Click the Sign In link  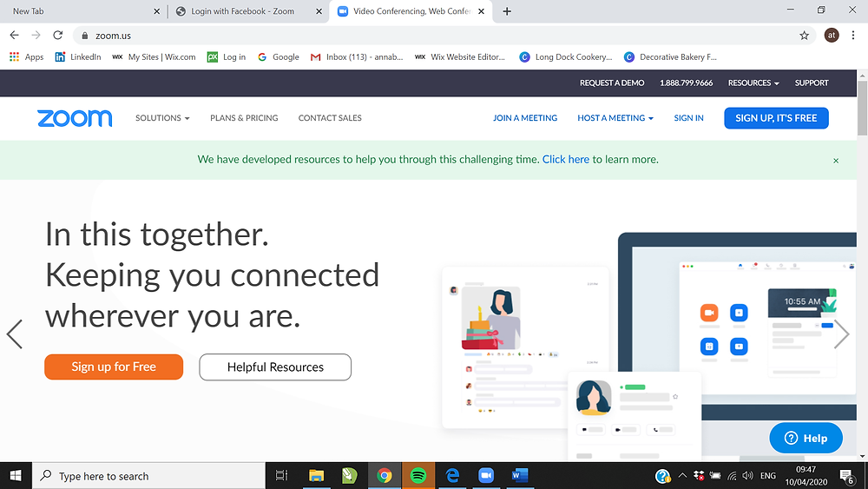(688, 118)
